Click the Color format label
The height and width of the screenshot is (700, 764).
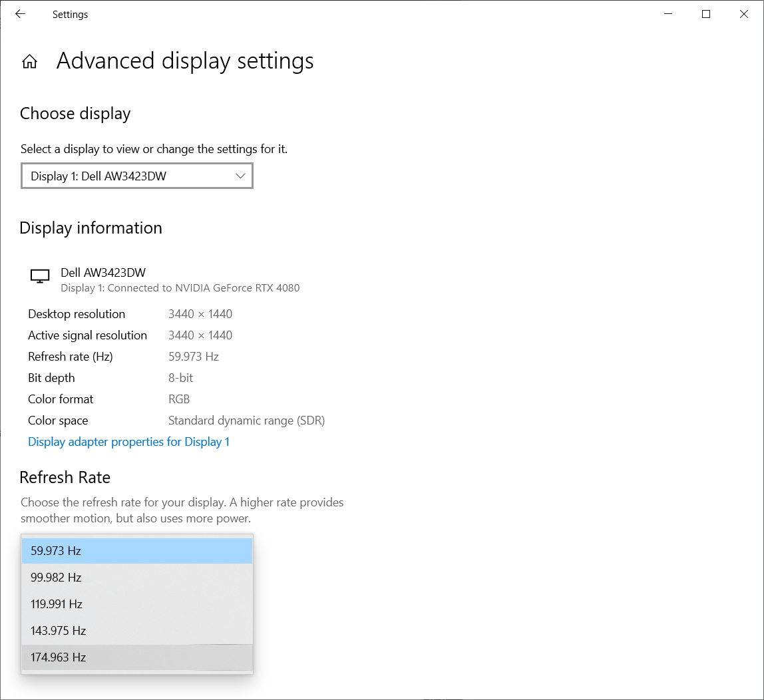click(61, 399)
